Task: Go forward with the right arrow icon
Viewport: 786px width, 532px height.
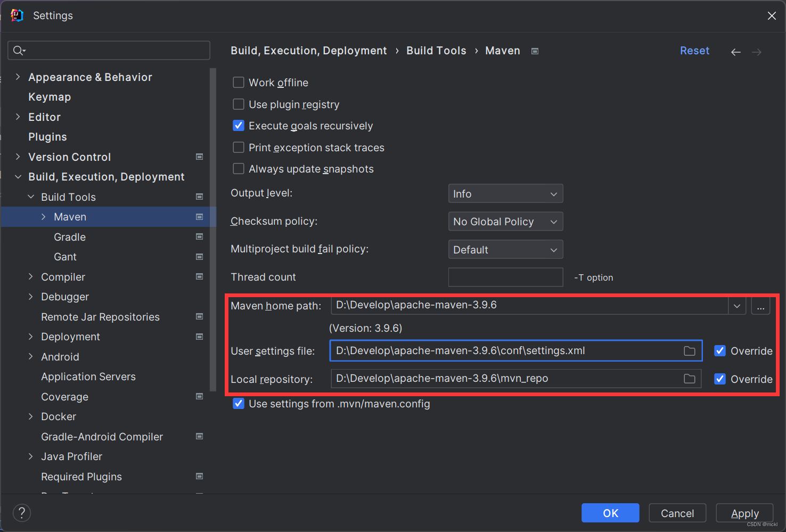Action: coord(757,52)
